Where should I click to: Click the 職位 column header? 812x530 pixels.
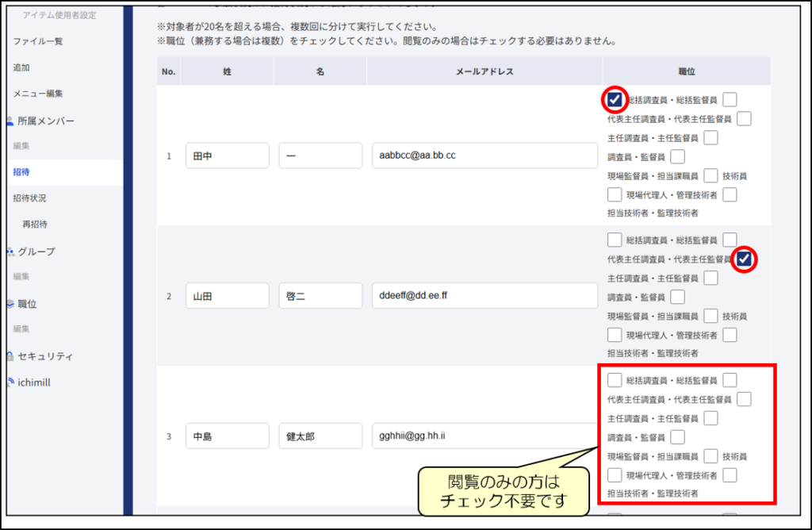pyautogui.click(x=687, y=71)
